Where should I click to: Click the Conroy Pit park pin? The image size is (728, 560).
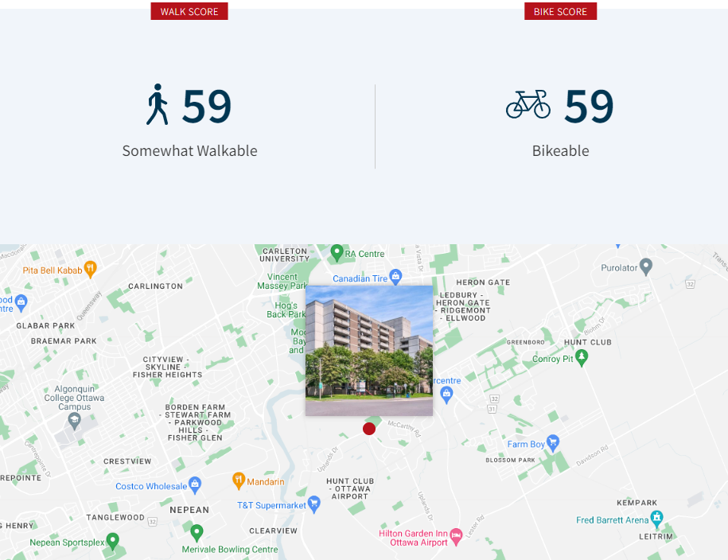[582, 358]
